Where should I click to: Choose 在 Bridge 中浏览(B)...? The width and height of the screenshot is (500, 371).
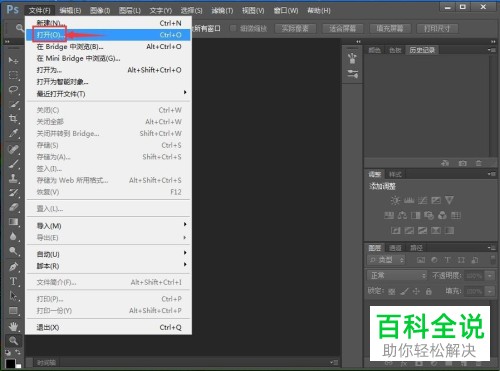[108, 47]
